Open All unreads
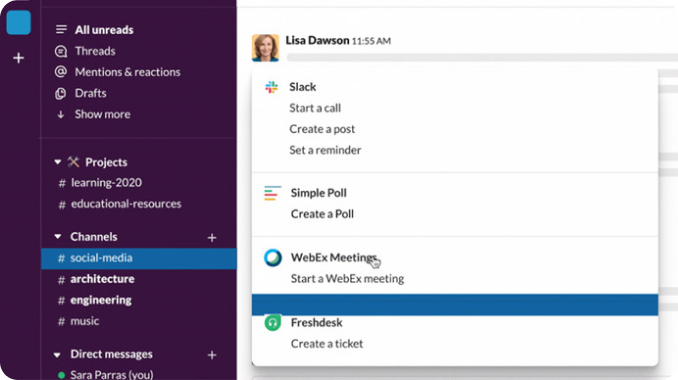Image resolution: width=678 pixels, height=380 pixels. coord(104,30)
